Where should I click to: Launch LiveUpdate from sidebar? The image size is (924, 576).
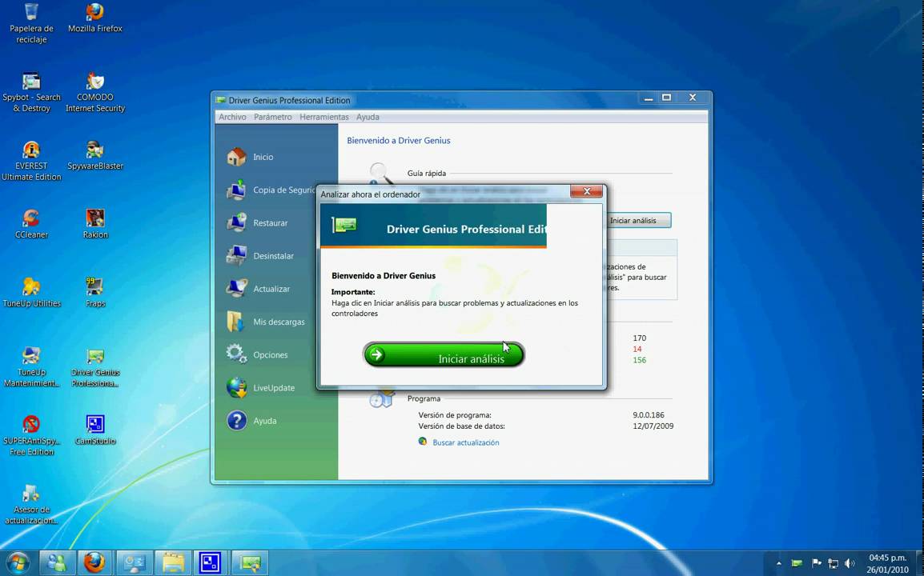point(260,388)
